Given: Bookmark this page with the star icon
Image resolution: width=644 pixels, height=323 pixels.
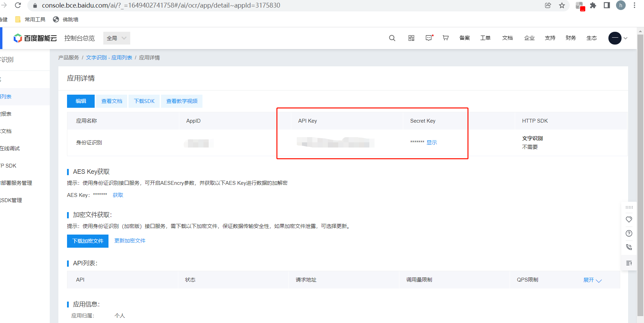Looking at the screenshot, I should point(562,5).
